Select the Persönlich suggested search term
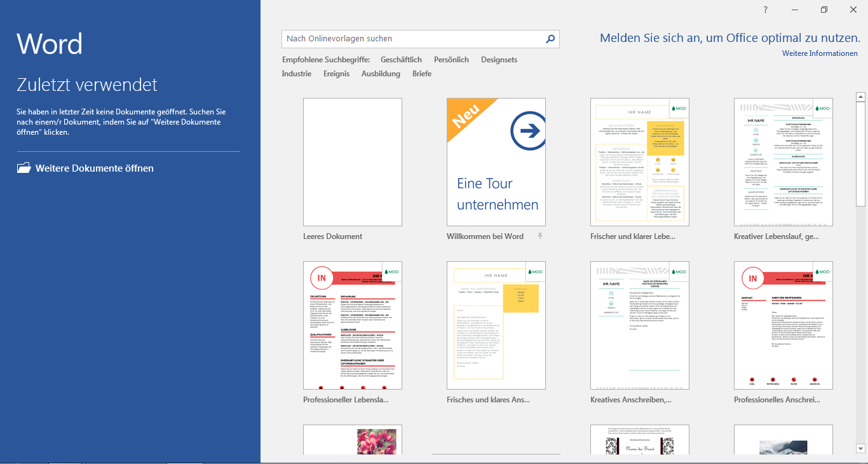Viewport: 868px width, 464px height. click(x=451, y=60)
